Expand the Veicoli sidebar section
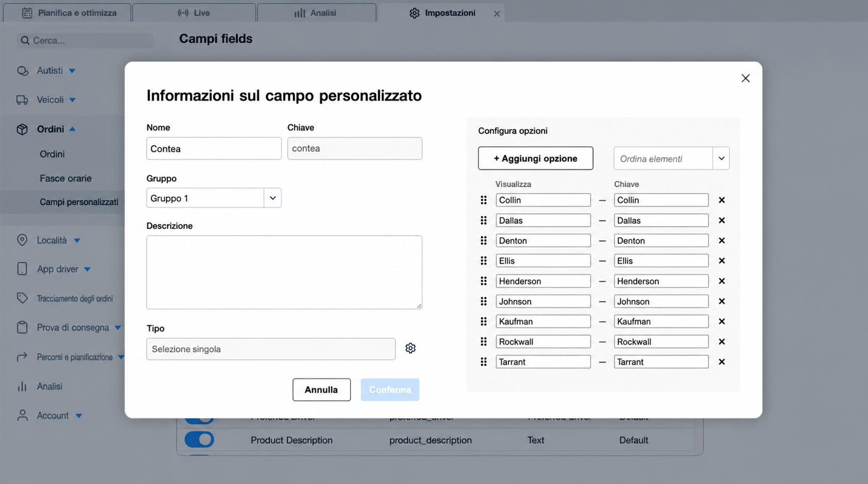The height and width of the screenshot is (484, 868). pyautogui.click(x=73, y=100)
